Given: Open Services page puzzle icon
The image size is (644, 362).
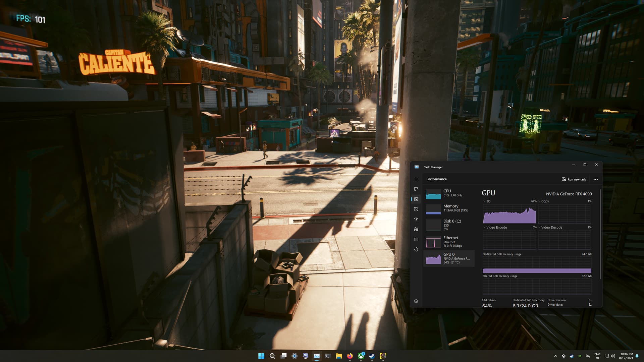Looking at the screenshot, I should click(x=416, y=249).
